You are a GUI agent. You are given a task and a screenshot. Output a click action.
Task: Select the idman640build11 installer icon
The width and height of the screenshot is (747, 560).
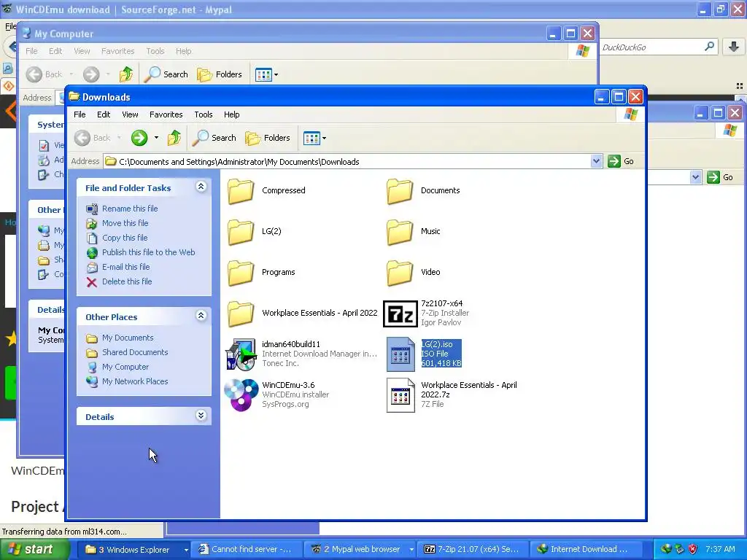[x=241, y=354]
